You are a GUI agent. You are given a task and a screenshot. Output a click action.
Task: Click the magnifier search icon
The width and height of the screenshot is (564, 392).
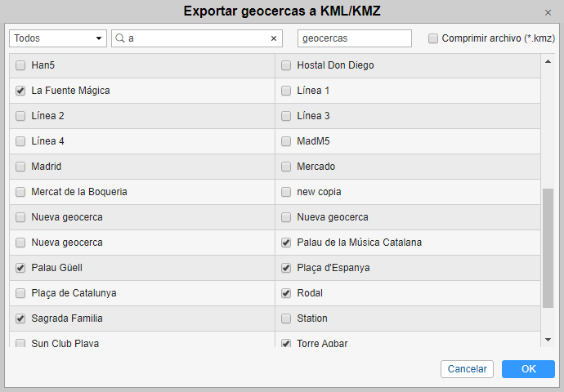click(x=119, y=38)
